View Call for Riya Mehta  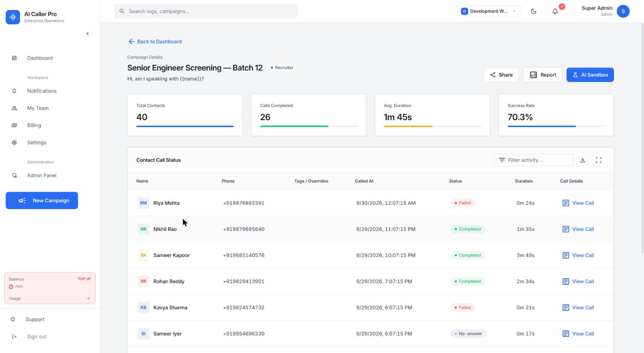pyautogui.click(x=578, y=203)
